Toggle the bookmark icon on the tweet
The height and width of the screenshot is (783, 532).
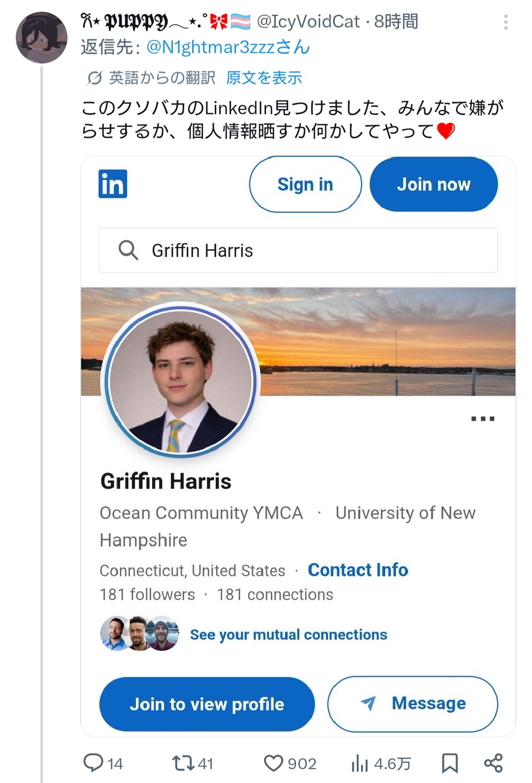click(450, 763)
